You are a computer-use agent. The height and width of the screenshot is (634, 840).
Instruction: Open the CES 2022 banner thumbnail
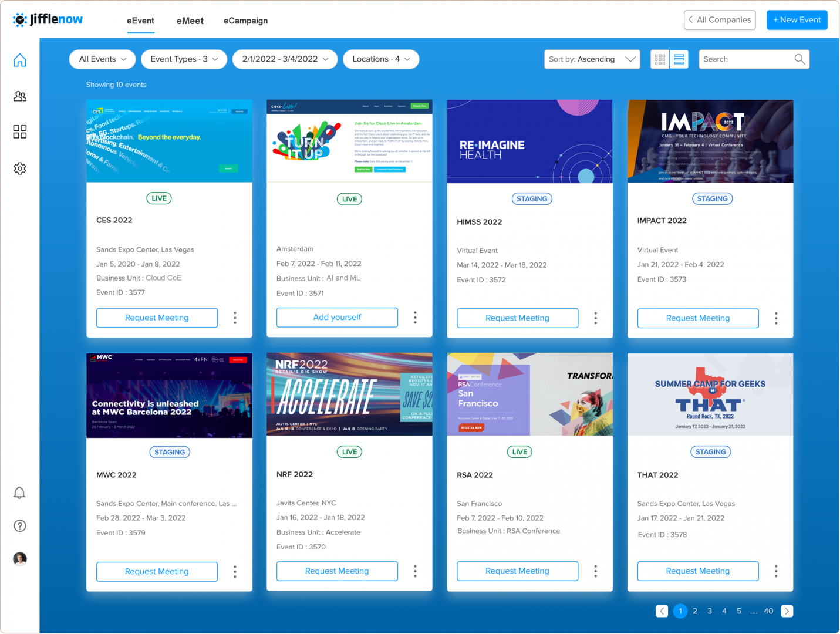169,141
